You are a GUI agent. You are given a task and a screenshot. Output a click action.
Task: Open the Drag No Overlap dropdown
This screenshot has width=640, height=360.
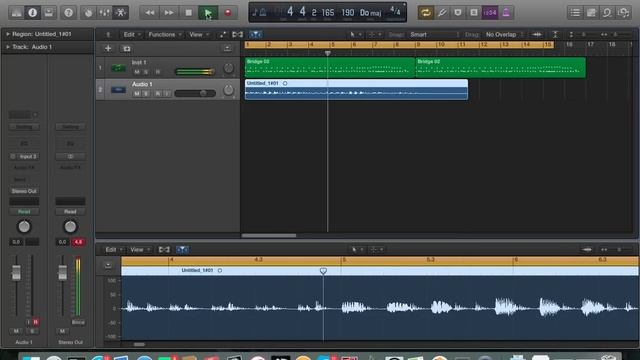504,35
